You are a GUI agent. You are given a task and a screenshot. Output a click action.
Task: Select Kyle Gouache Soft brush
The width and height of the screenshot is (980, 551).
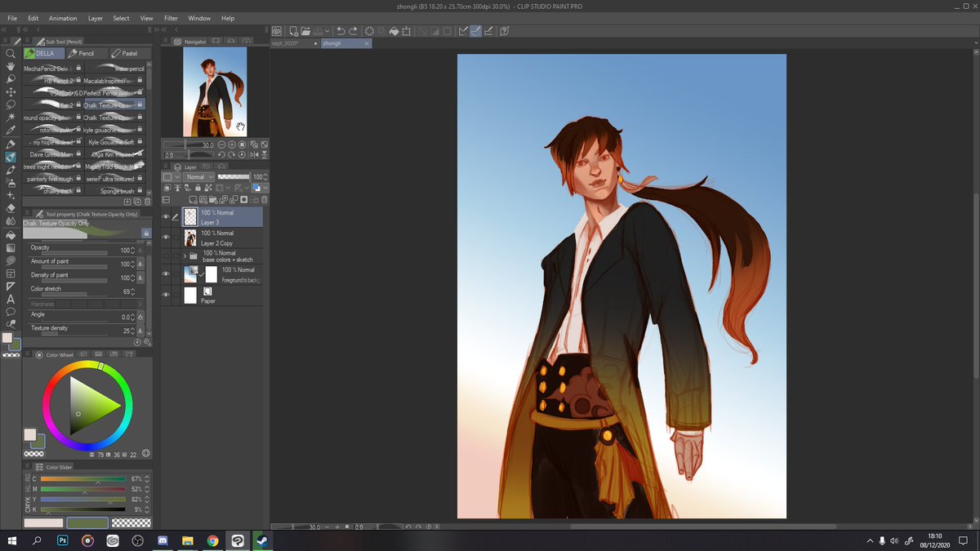(x=114, y=142)
